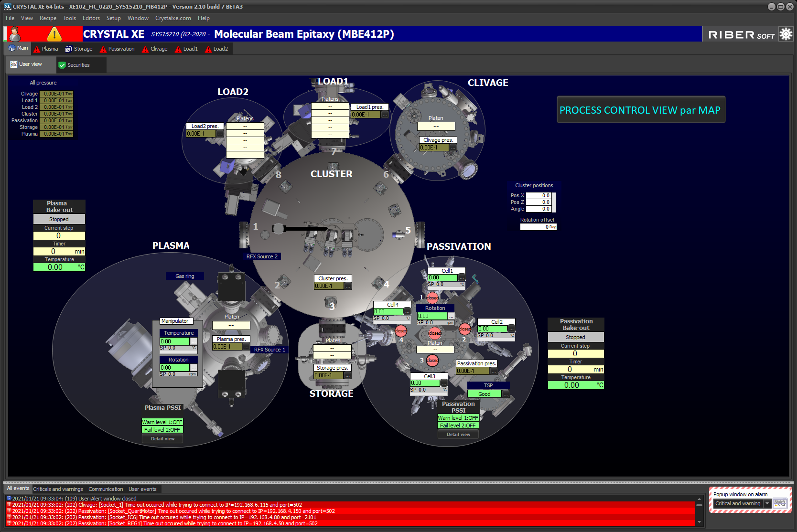Open Passivation pres. ellipsis button
The height and width of the screenshot is (532, 797).
(x=493, y=371)
